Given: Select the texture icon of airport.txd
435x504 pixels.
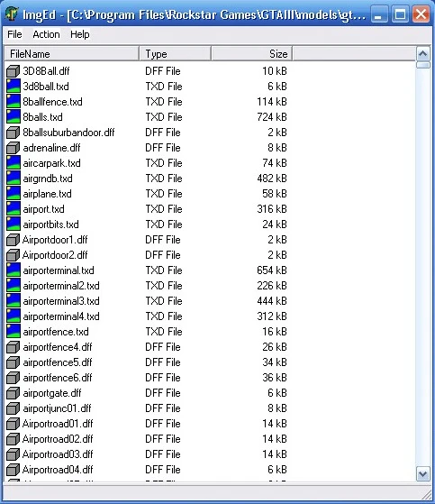Looking at the screenshot, I should tap(14, 209).
